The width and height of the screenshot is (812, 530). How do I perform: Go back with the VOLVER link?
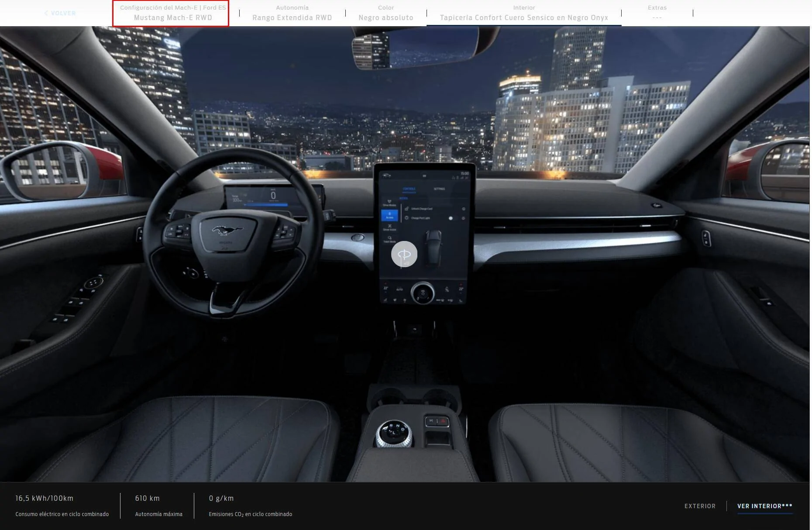60,13
